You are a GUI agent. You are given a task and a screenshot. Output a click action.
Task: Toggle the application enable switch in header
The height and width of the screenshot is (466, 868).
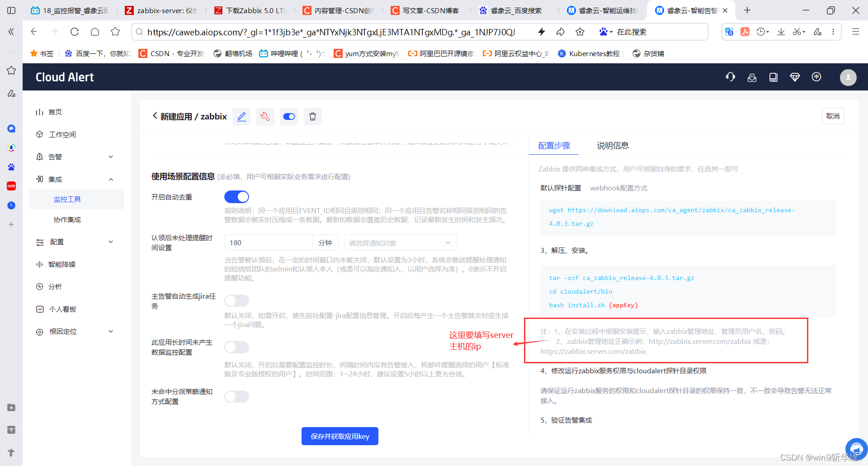pos(289,117)
